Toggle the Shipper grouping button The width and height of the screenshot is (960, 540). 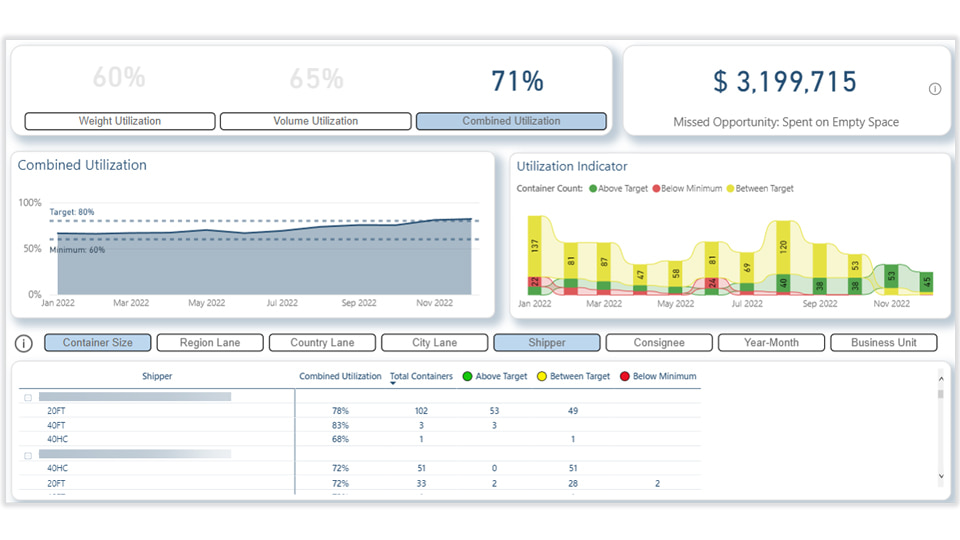(x=547, y=343)
